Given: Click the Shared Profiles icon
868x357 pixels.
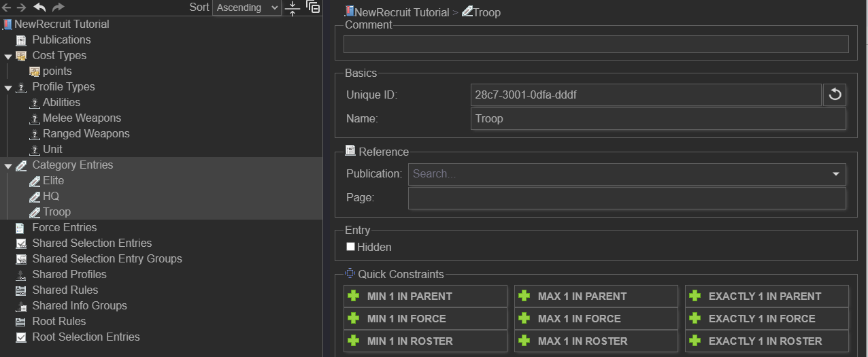Looking at the screenshot, I should click(20, 275).
